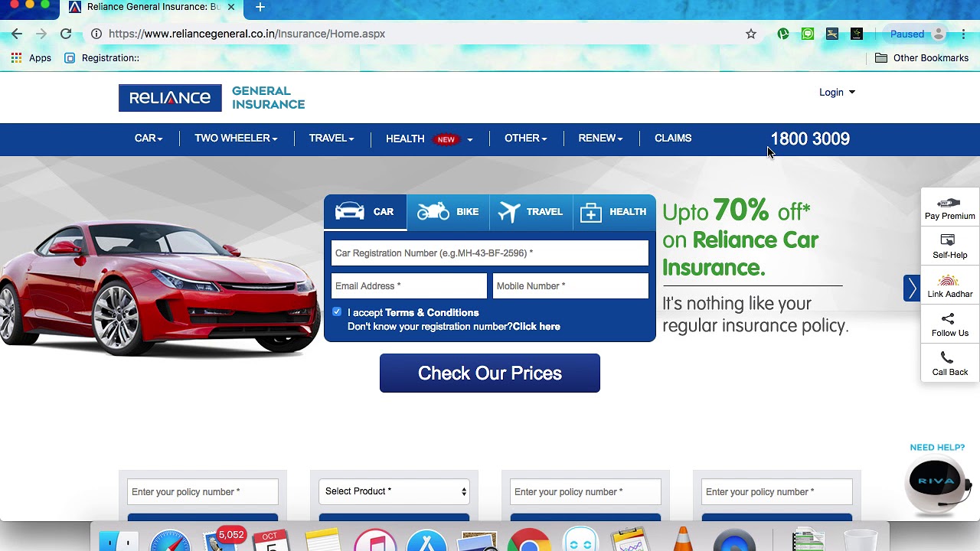The image size is (980, 551).
Task: Open Calendar from the Dock
Action: (x=269, y=541)
